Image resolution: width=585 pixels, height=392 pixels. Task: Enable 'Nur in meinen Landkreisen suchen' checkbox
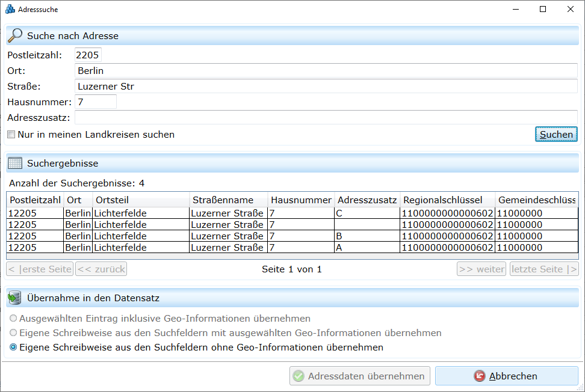coord(11,135)
